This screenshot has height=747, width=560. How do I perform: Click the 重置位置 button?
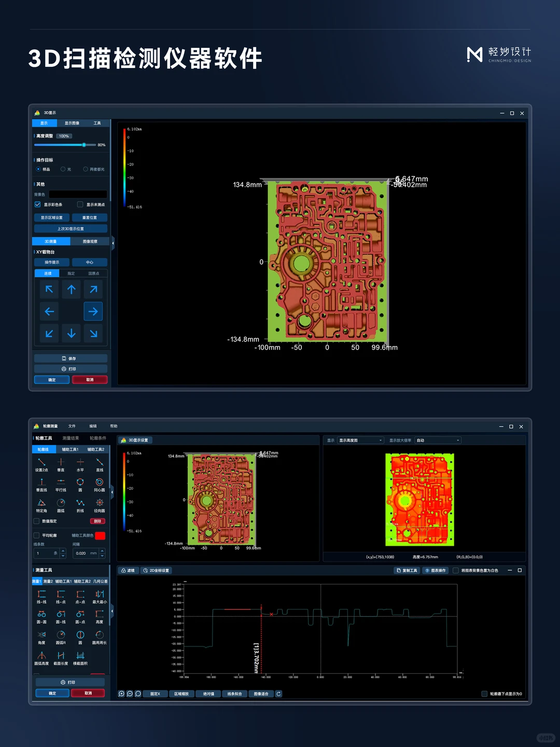(x=90, y=217)
